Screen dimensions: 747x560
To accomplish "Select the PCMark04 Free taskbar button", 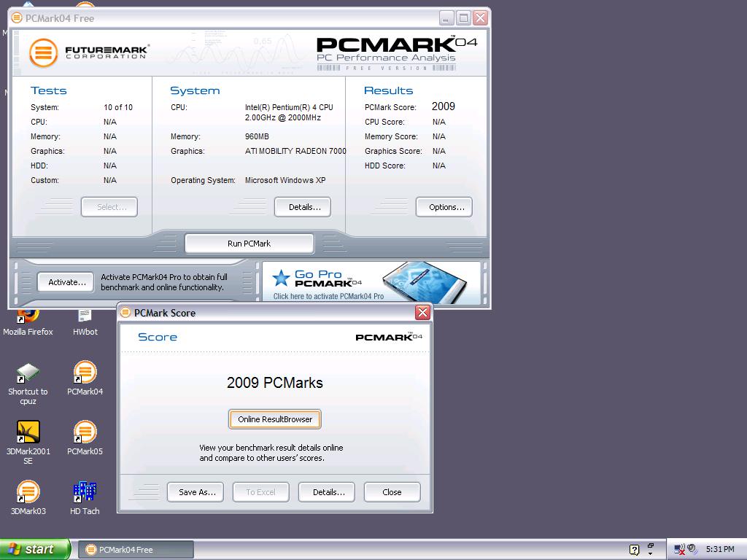I will [136, 550].
